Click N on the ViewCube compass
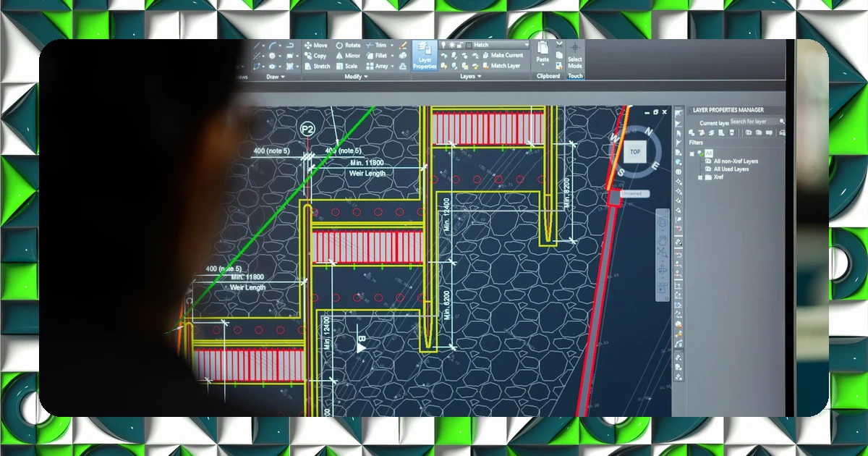Image resolution: width=868 pixels, height=456 pixels. pos(649,131)
